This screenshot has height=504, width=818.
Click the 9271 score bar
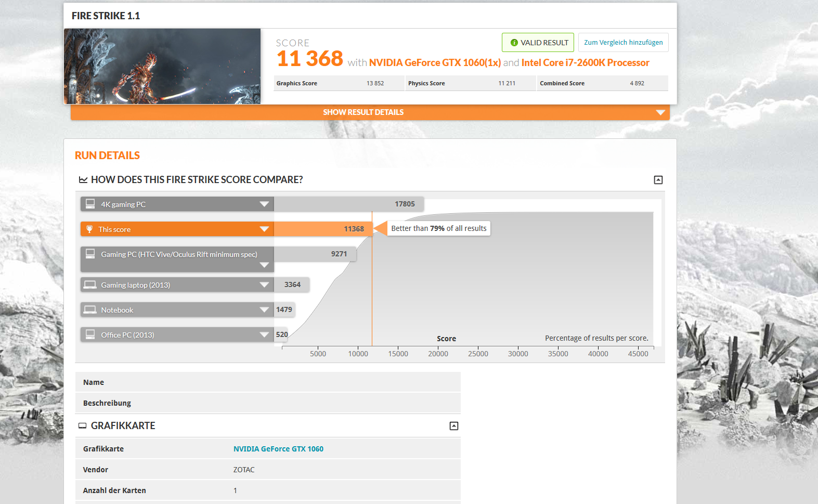point(315,254)
